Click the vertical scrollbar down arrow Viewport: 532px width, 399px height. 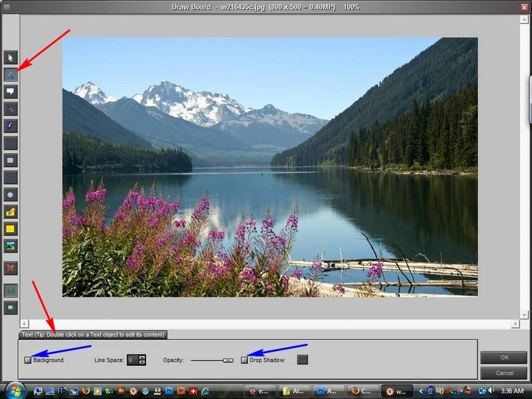tap(523, 315)
